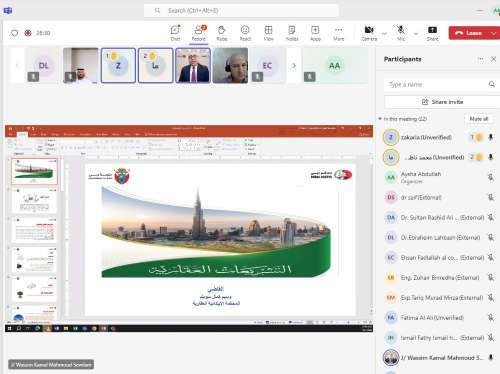
Task: Select slide 5 thumbnail in shared PowerPoint
Action: [34, 289]
